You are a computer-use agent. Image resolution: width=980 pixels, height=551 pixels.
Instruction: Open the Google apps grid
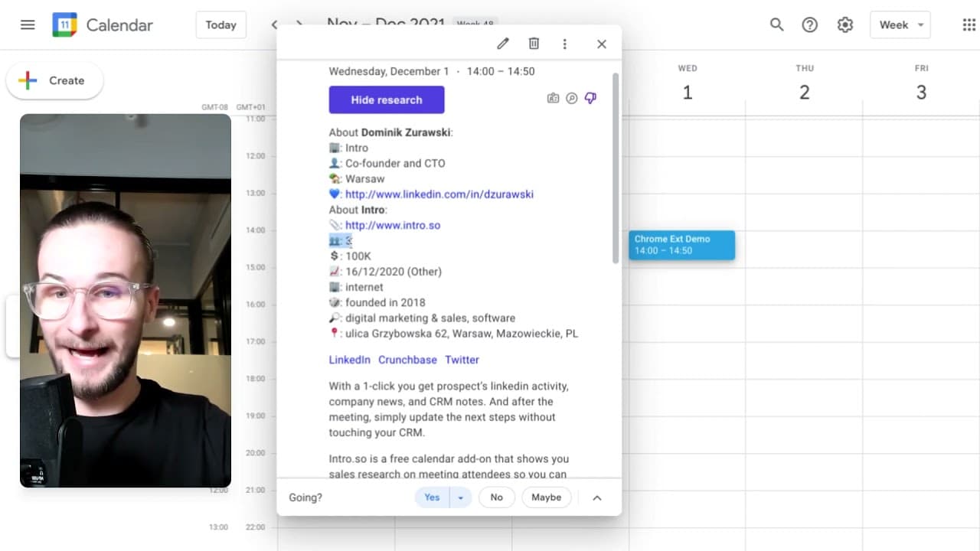(969, 24)
